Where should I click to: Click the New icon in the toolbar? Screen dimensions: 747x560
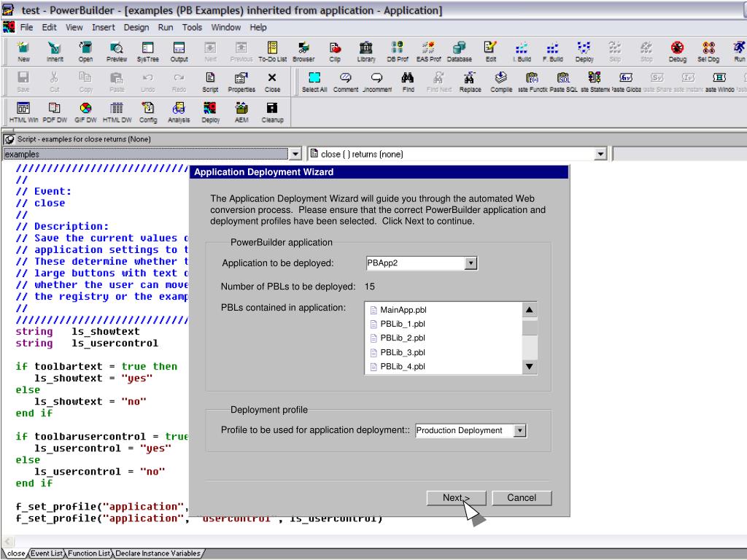[23, 52]
